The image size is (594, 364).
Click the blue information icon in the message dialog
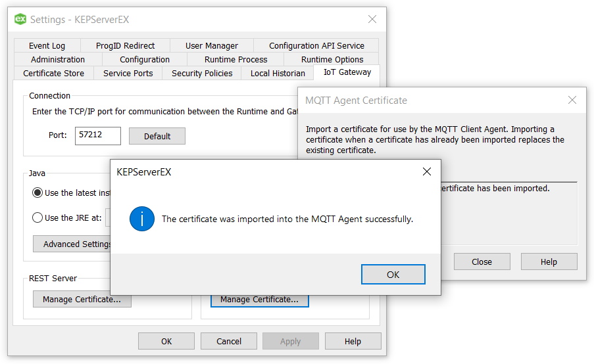click(142, 219)
